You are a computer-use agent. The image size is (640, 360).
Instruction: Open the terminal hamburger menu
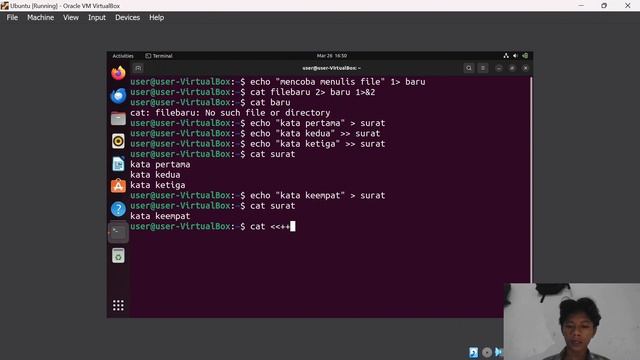pyautogui.click(x=483, y=68)
